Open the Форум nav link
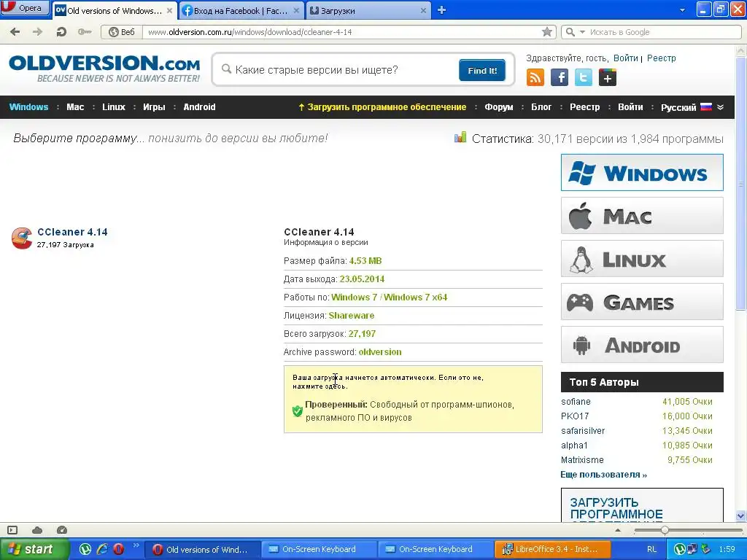This screenshot has height=560, width=747. [x=499, y=107]
